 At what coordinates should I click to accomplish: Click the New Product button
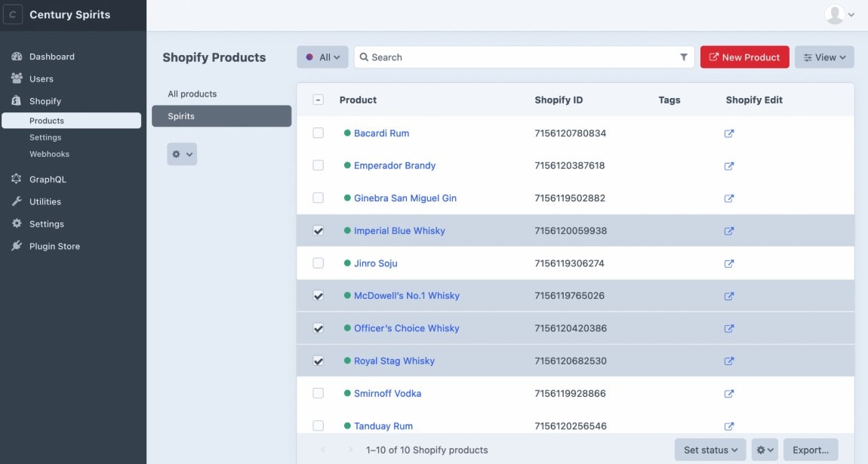tap(744, 57)
